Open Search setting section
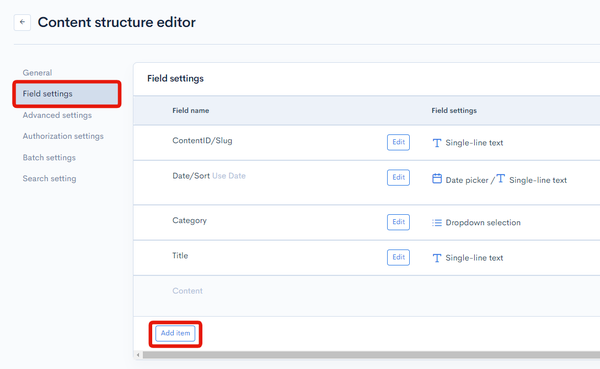Viewport: 600px width, 369px height. tap(49, 179)
